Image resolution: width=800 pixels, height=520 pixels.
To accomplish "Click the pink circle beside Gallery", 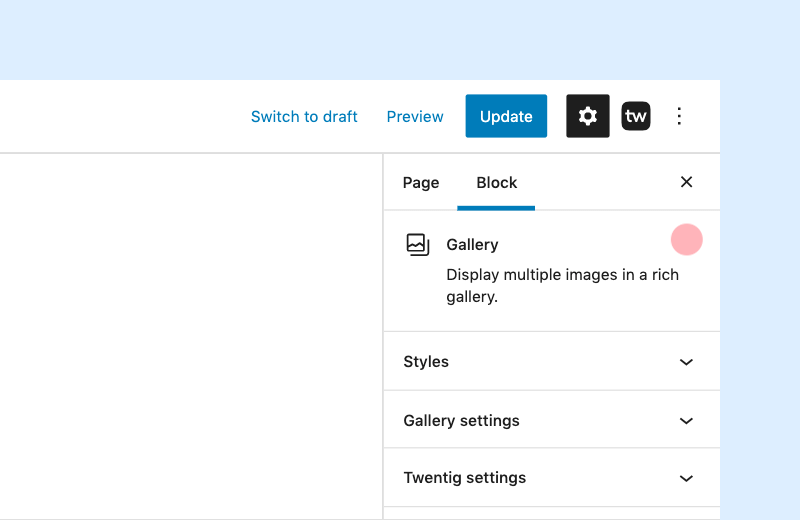I will 686,239.
